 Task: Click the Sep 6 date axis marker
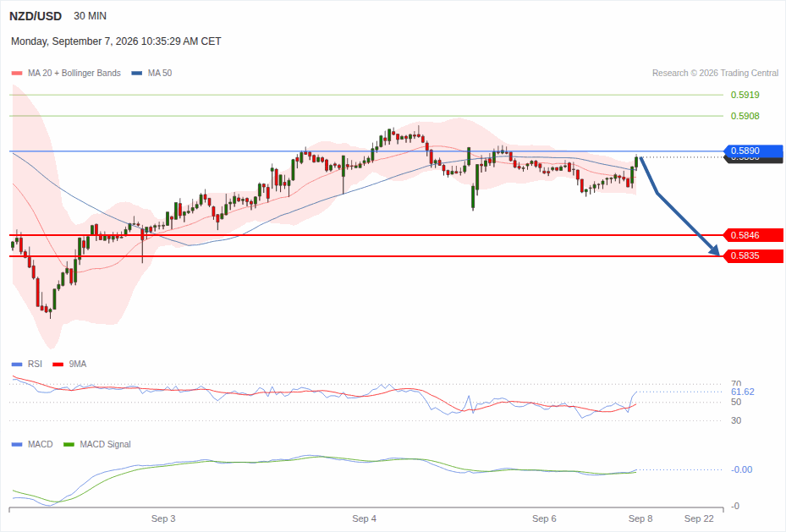544,518
